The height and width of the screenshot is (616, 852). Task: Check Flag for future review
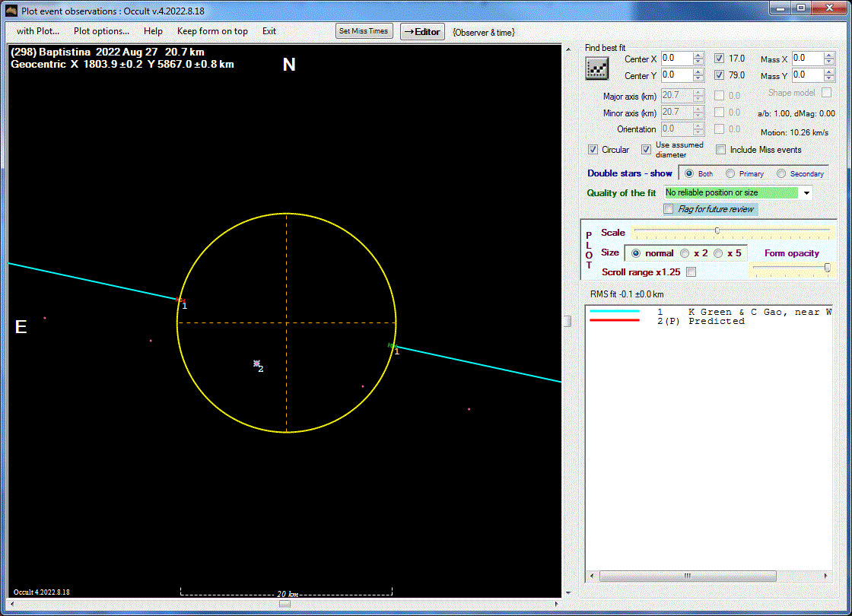pyautogui.click(x=669, y=209)
